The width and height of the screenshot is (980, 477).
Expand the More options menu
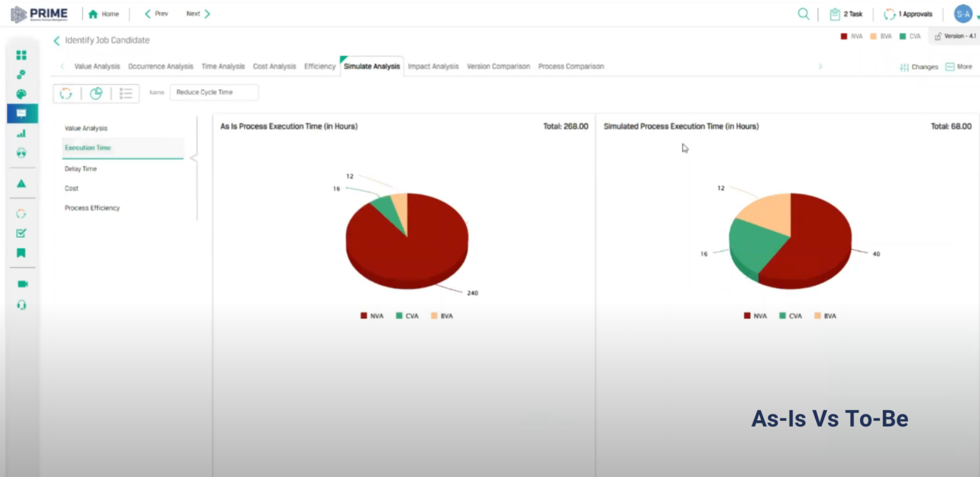[x=958, y=66]
